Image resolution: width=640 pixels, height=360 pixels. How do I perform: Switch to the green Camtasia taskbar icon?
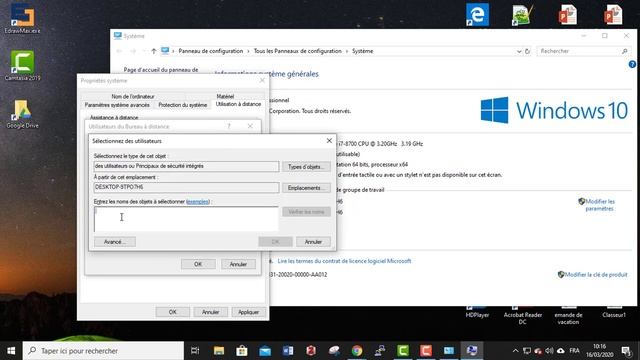(403, 351)
